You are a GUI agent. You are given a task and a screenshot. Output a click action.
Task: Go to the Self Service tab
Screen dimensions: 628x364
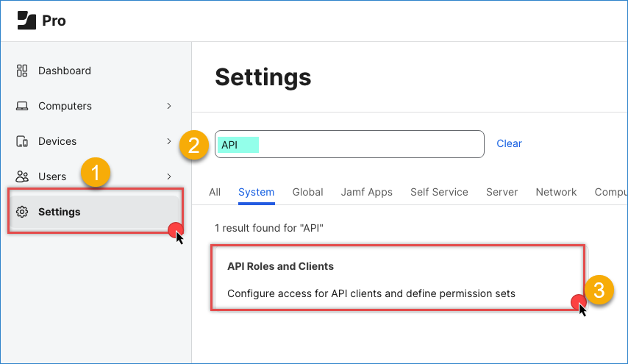(439, 192)
